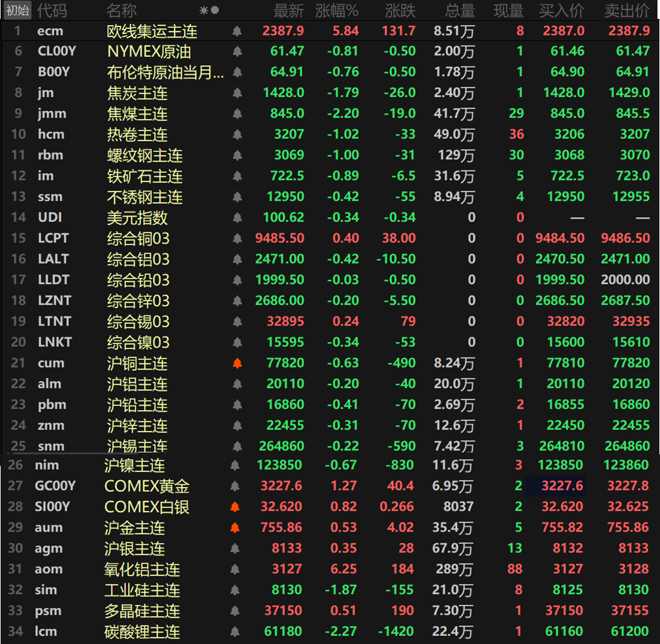Click the alert bell for 沪锌主连
Image resolution: width=660 pixels, height=644 pixels.
coord(238,426)
